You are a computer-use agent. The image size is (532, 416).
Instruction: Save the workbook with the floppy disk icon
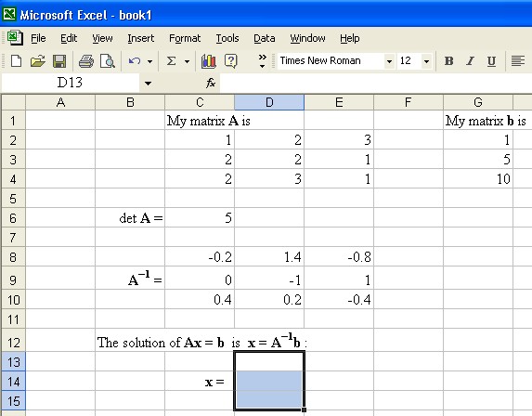point(59,61)
